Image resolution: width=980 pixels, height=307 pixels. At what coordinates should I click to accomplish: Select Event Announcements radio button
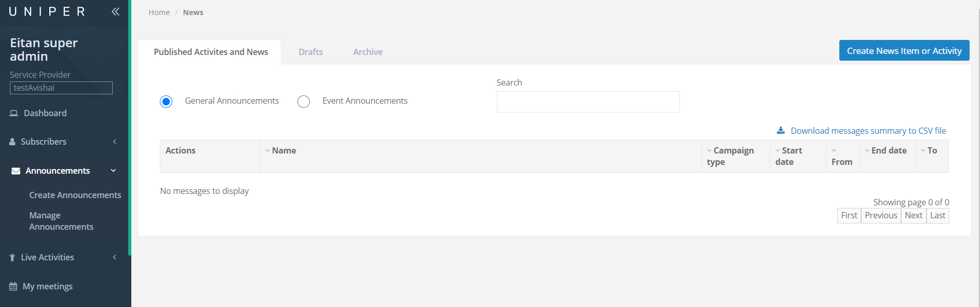304,101
